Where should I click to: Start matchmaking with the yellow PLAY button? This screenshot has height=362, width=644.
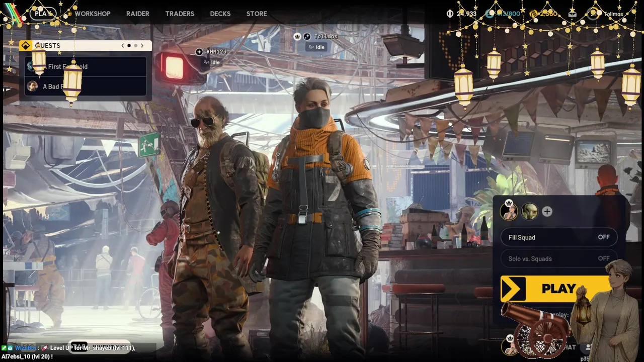(558, 289)
